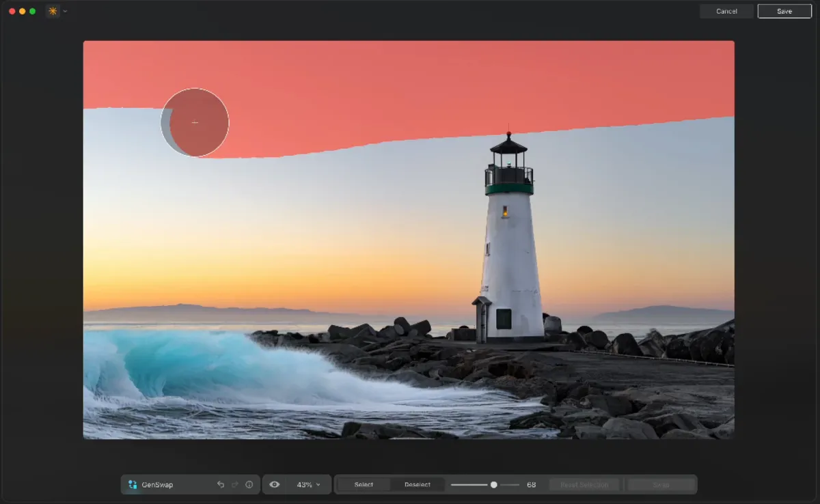The width and height of the screenshot is (820, 504).
Task: Cancel the GenSwap edit
Action: point(726,11)
